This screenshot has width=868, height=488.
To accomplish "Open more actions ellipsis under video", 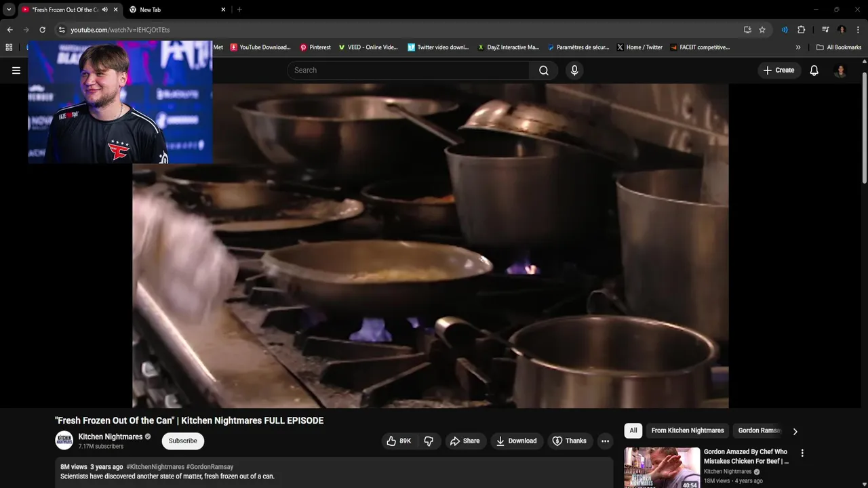I will tap(605, 441).
